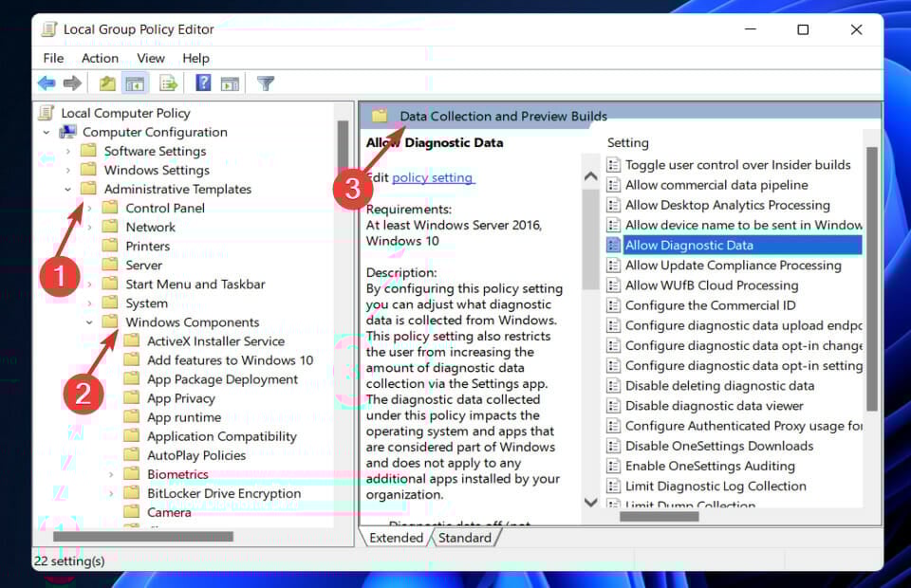Open the Action menu

pyautogui.click(x=100, y=58)
